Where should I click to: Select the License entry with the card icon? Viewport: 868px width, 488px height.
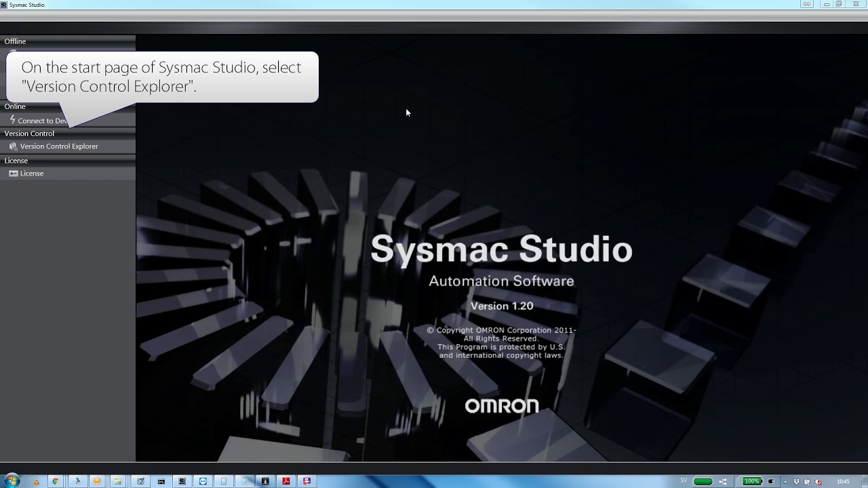coord(26,174)
